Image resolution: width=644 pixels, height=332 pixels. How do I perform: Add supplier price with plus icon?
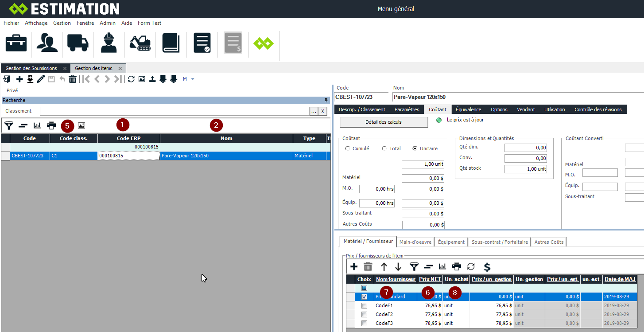354,267
